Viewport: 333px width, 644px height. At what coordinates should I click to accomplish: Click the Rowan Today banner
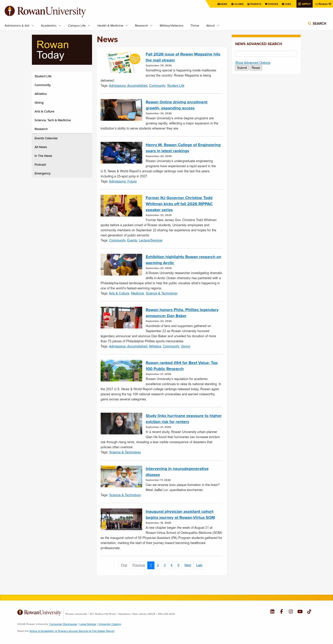[x=62, y=50]
